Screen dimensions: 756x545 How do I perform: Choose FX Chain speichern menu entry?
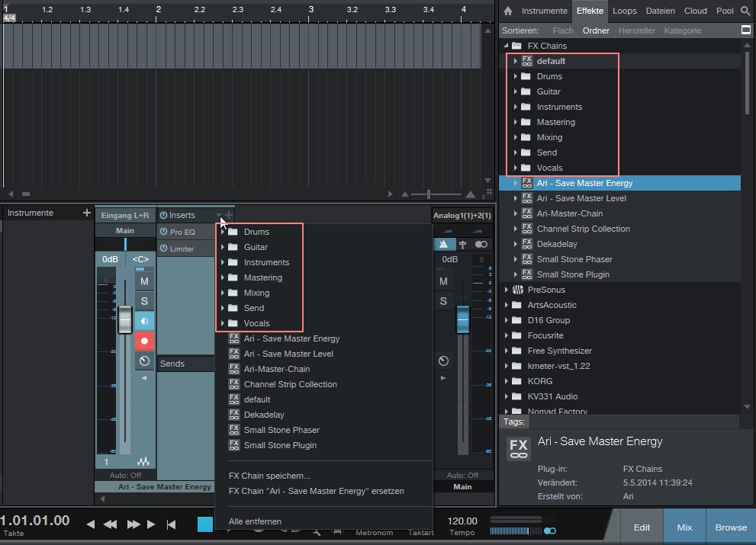(x=269, y=476)
